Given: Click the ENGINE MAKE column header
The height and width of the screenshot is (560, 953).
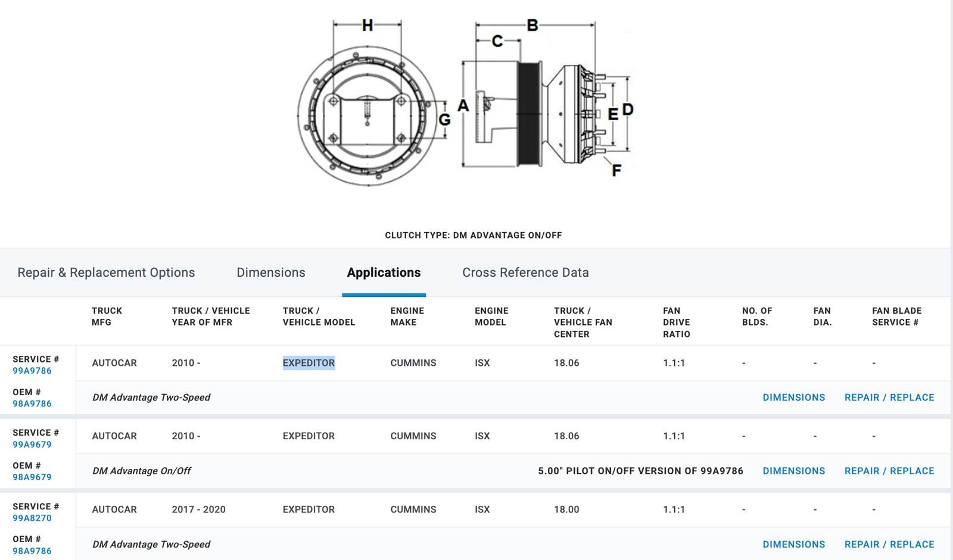Looking at the screenshot, I should pos(407,317).
